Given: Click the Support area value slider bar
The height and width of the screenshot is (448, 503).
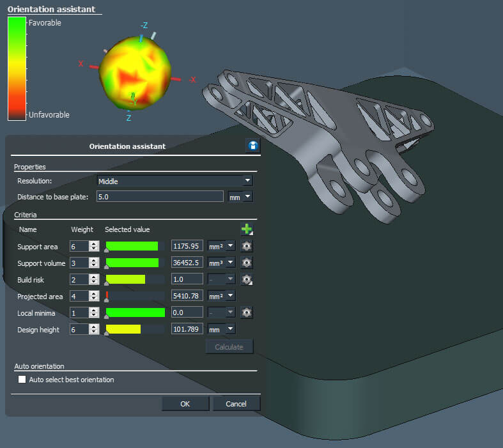Looking at the screenshot, I should 134,246.
